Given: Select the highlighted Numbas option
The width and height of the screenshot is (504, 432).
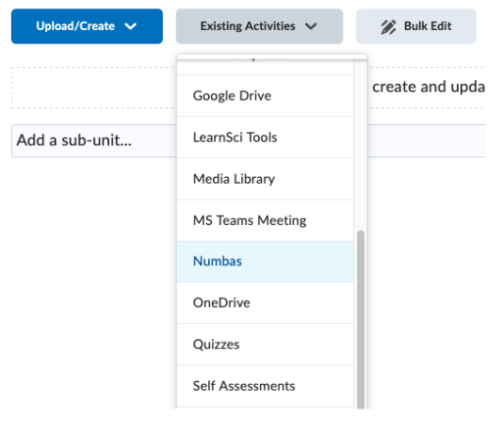Looking at the screenshot, I should [265, 262].
